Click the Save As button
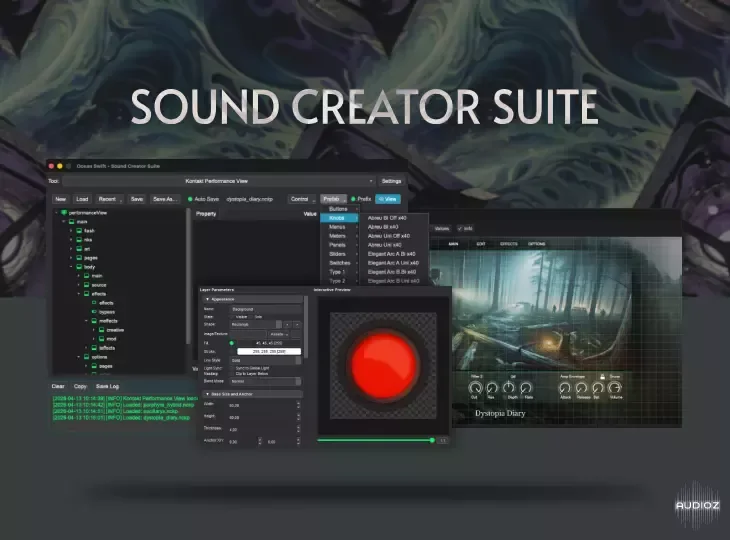Image resolution: width=730 pixels, height=540 pixels. (165, 199)
